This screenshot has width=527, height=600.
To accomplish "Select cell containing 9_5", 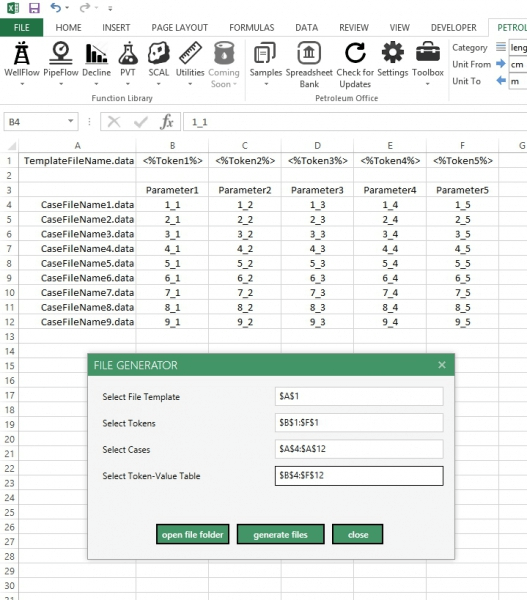I will [462, 322].
